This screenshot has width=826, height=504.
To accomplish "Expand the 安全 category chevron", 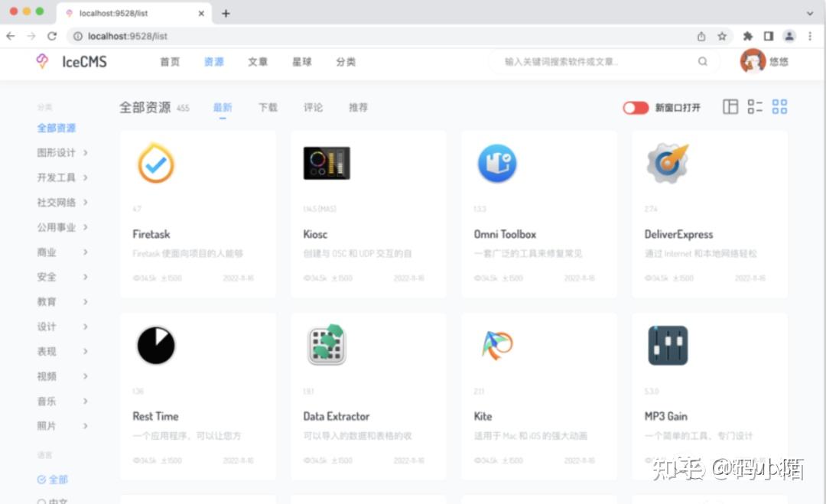I will [x=86, y=277].
